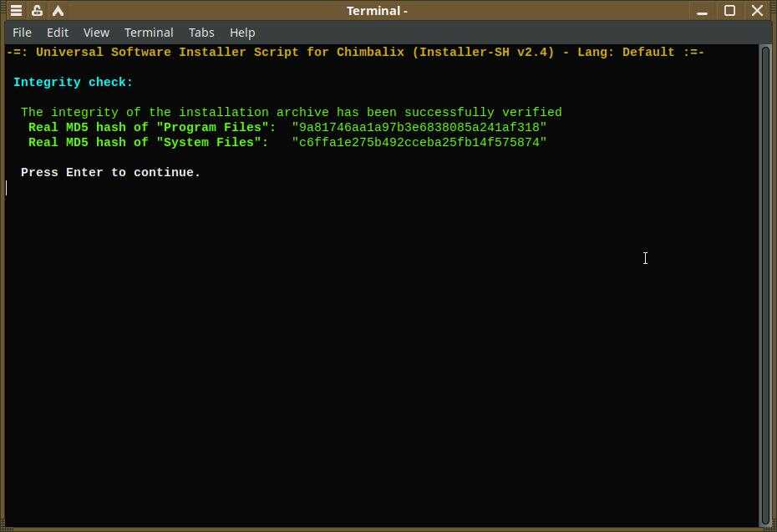This screenshot has width=777, height=532.
Task: Click the lock icon in title bar
Action: click(x=37, y=11)
